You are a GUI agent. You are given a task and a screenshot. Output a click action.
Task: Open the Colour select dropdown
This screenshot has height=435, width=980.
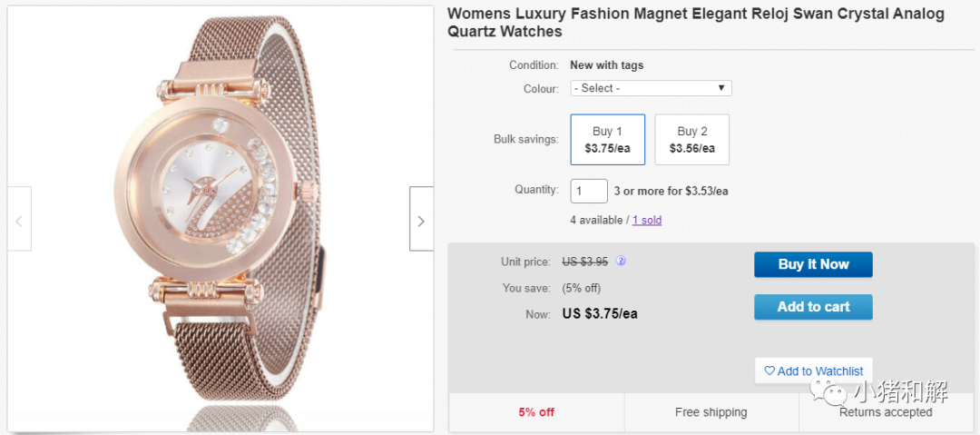(651, 88)
